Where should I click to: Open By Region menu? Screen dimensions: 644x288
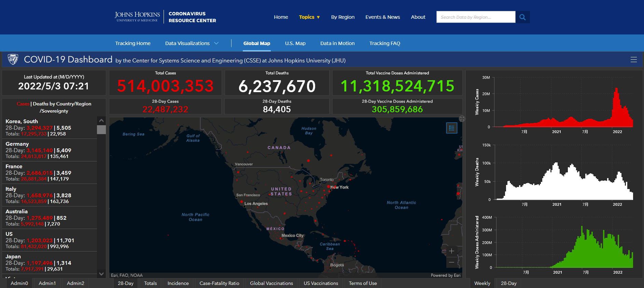(x=343, y=17)
